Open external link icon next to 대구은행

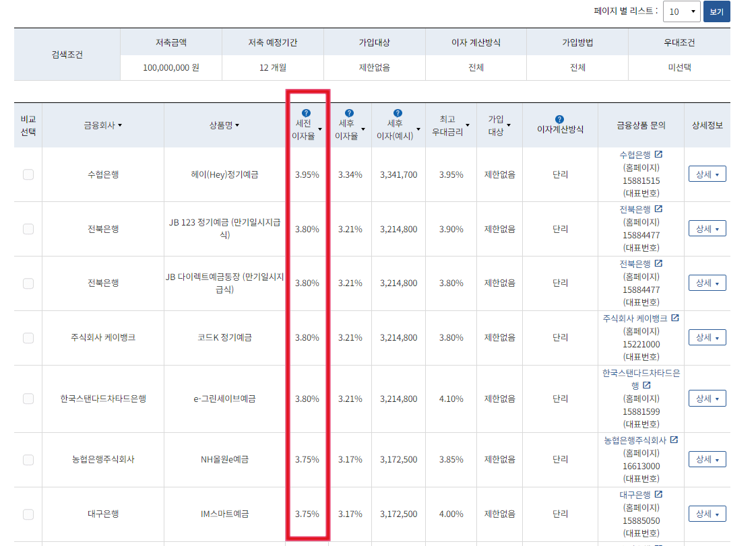(x=658, y=494)
